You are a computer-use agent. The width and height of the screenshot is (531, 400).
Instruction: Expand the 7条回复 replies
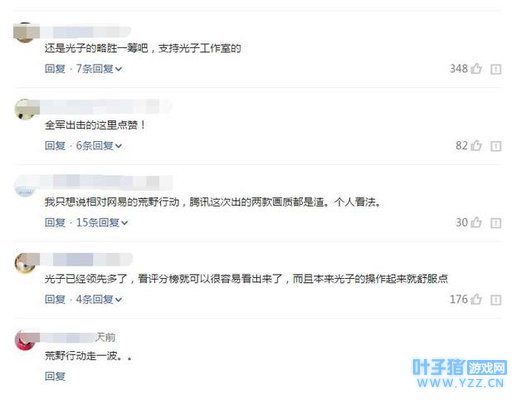[x=99, y=69]
